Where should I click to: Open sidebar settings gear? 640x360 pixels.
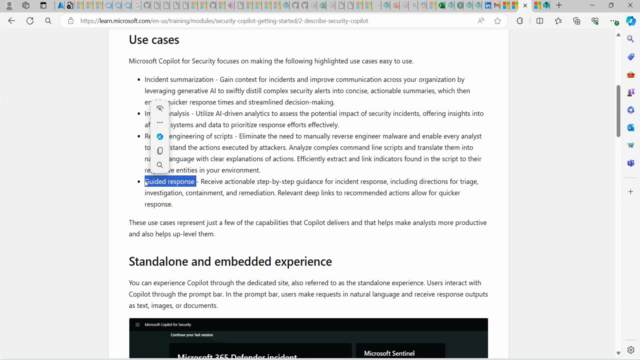[x=631, y=350]
